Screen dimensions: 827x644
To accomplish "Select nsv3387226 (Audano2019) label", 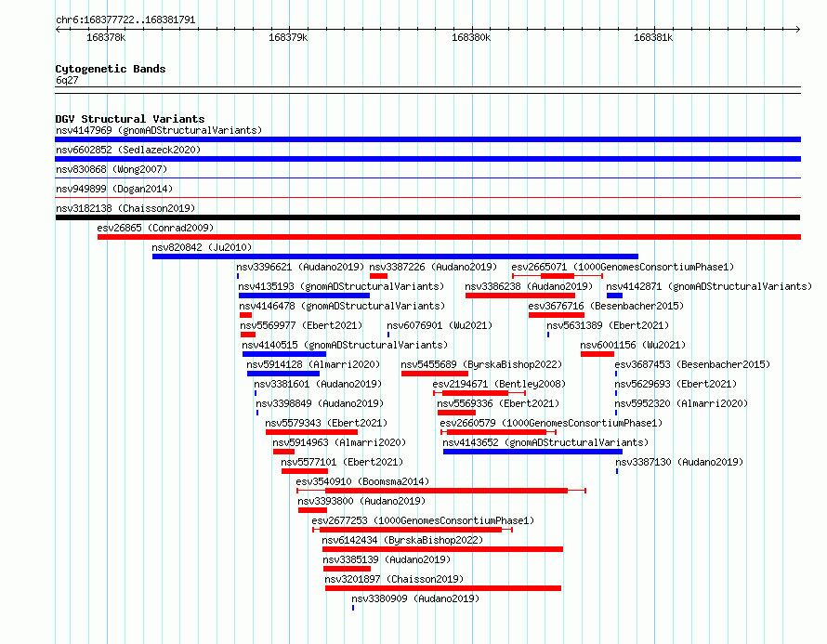I will coord(433,267).
